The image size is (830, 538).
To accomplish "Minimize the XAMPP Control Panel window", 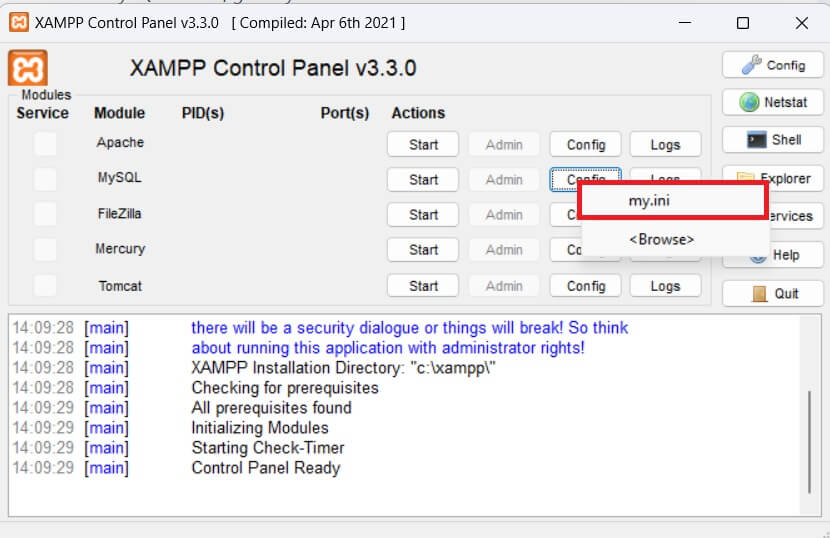I will 685,23.
